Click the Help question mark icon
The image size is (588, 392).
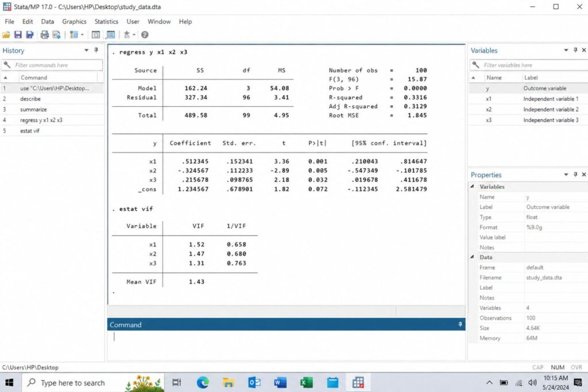[145, 35]
